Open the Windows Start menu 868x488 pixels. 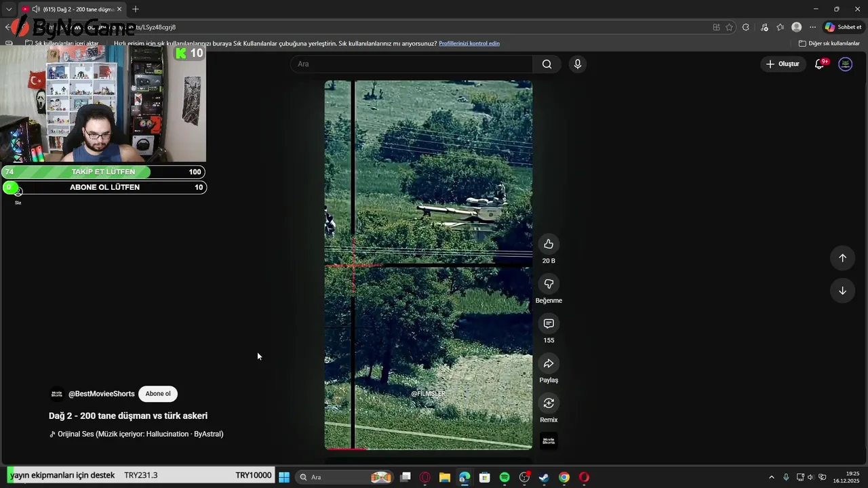click(x=284, y=477)
